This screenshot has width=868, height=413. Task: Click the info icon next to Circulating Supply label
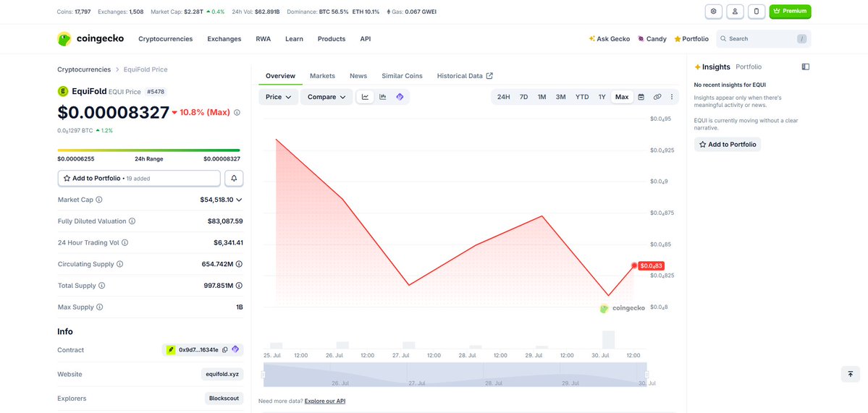coord(119,264)
